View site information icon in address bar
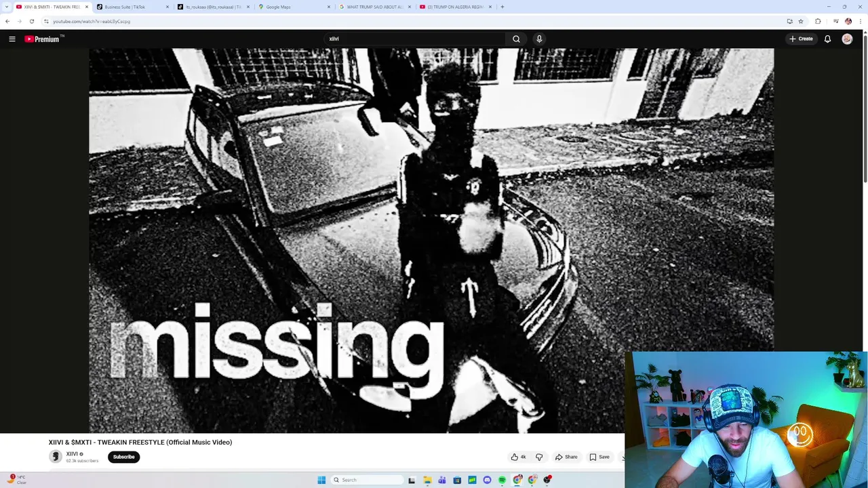The width and height of the screenshot is (868, 488). (x=46, y=21)
